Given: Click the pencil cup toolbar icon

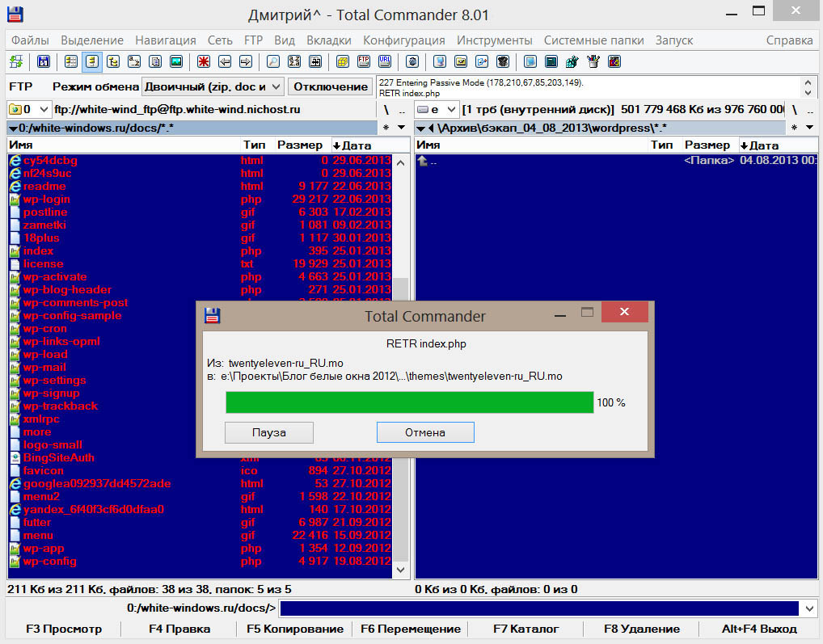Looking at the screenshot, I should 593,62.
